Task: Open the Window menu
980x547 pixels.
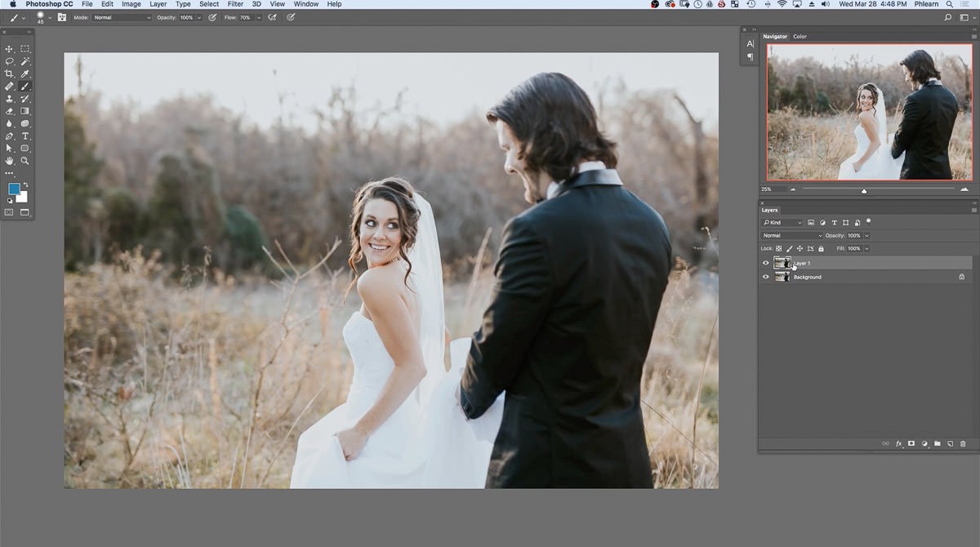Action: coord(306,4)
